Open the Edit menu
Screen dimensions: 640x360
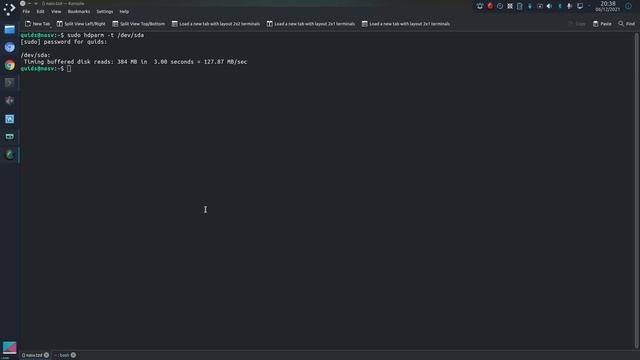coord(40,11)
